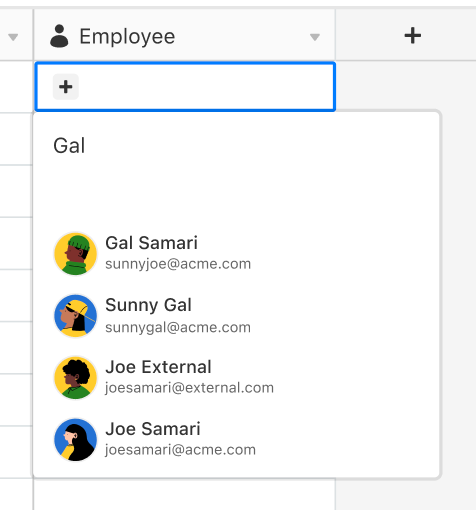Click the joesamari@acme.com email text
Screen dimensions: 476x510
point(180,450)
